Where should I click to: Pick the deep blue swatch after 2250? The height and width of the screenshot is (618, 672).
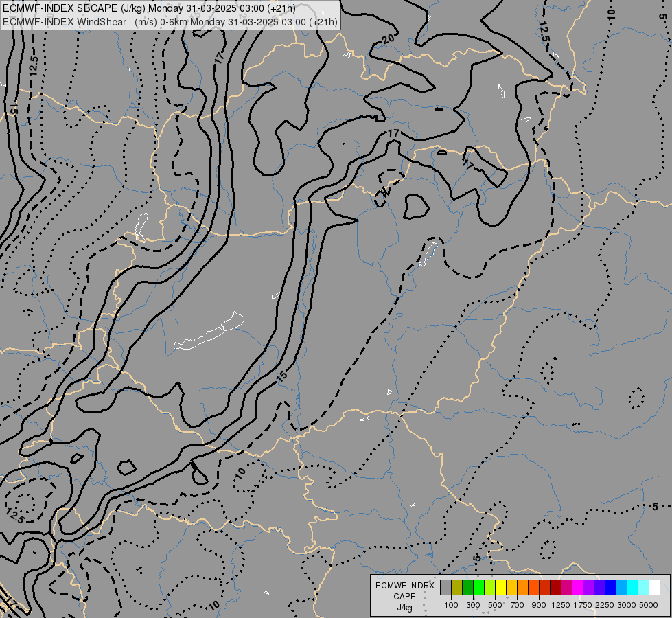tap(610, 587)
